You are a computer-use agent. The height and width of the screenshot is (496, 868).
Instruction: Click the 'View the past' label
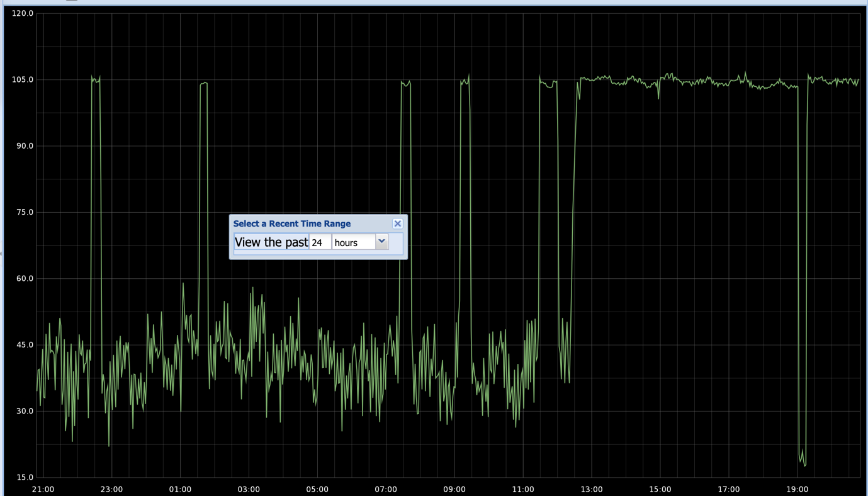click(x=271, y=242)
